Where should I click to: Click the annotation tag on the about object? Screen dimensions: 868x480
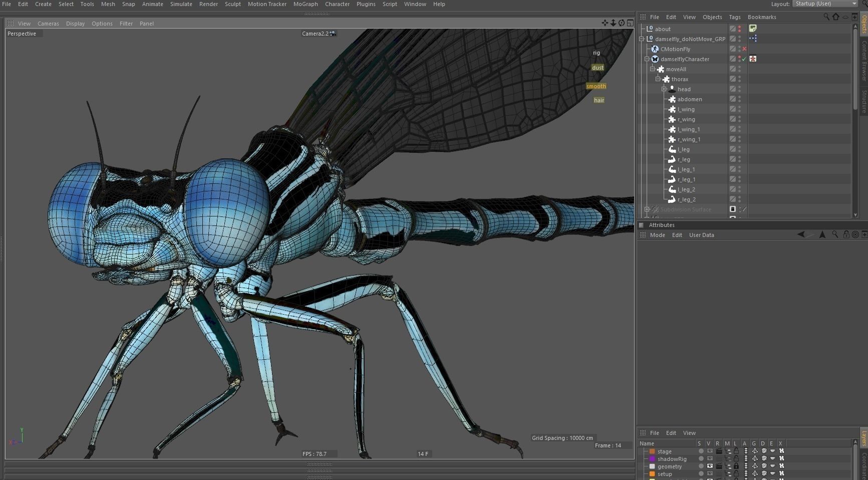click(753, 29)
